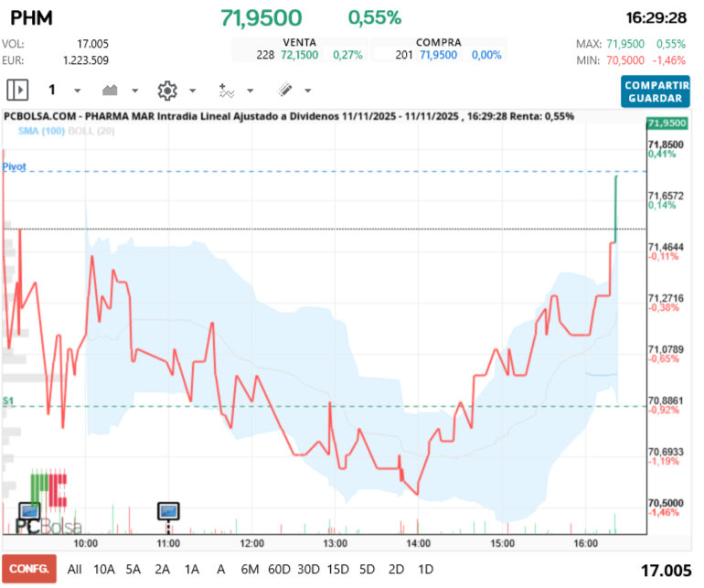Click the green 71,9500 price tag on axis
This screenshot has height=588, width=704.
667,123
